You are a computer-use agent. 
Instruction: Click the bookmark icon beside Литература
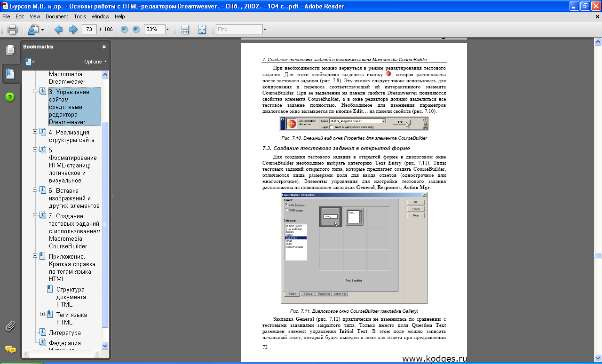point(43,332)
